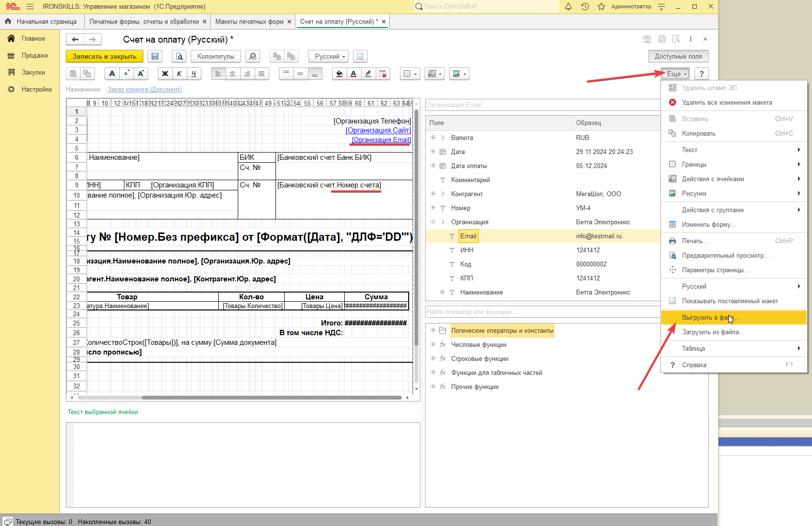Click the save (diskette) icon

point(155,57)
